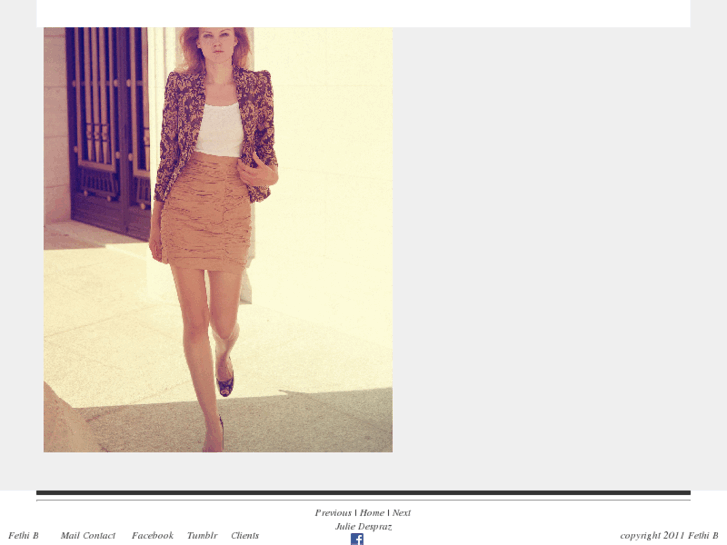727x545 pixels.
Task: Open the Tumblr footer link
Action: coord(202,535)
